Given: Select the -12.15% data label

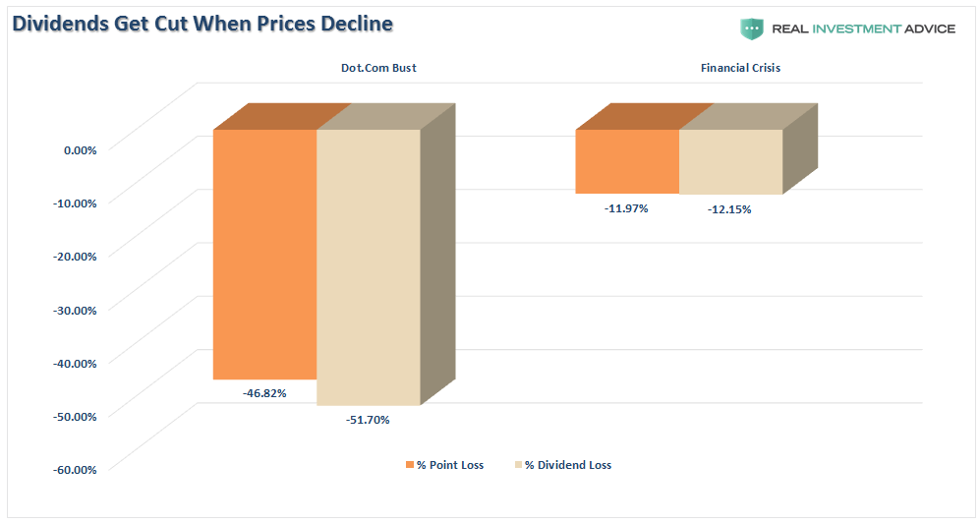Looking at the screenshot, I should tap(729, 208).
